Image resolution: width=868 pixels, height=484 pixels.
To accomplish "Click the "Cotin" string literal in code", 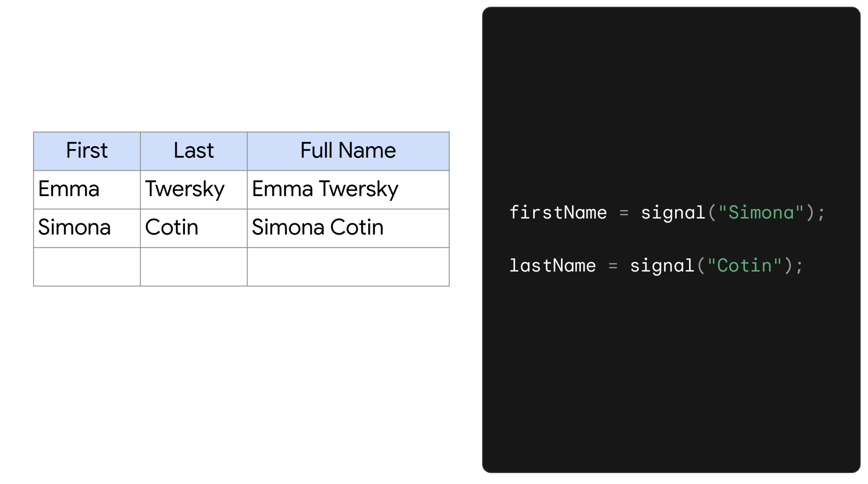I will pyautogui.click(x=744, y=266).
